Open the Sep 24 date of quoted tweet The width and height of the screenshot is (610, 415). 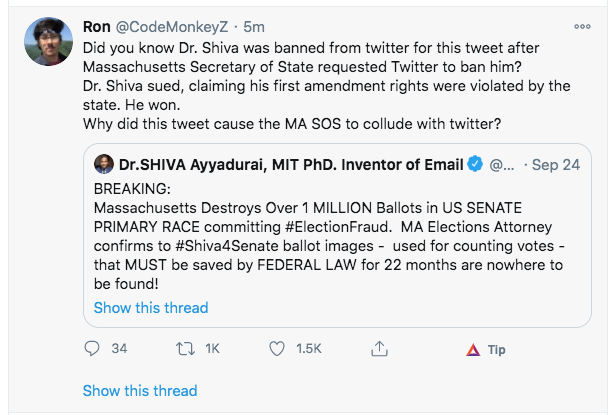pos(556,165)
